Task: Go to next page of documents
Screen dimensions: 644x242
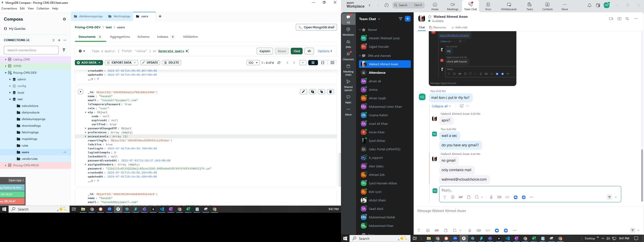Action: click(294, 63)
